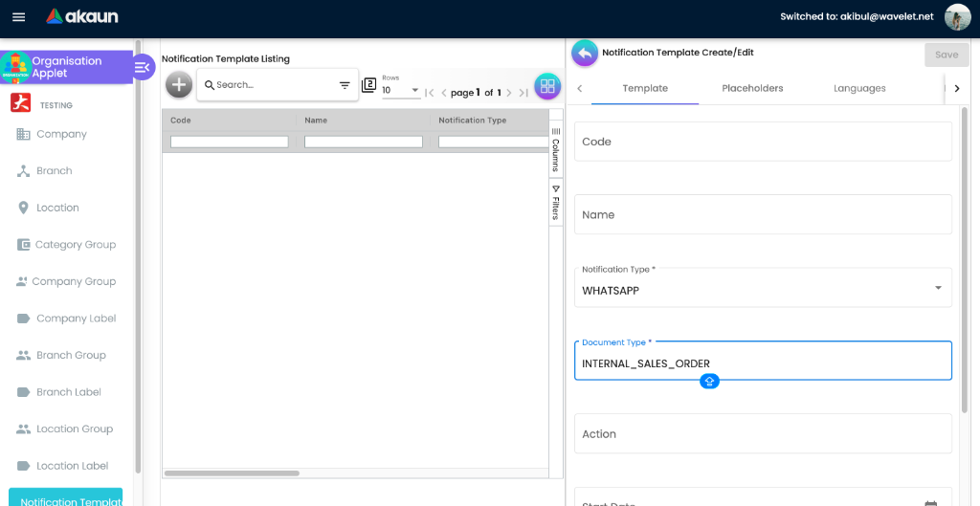
Task: Open Location Group in the sidebar
Action: click(75, 429)
